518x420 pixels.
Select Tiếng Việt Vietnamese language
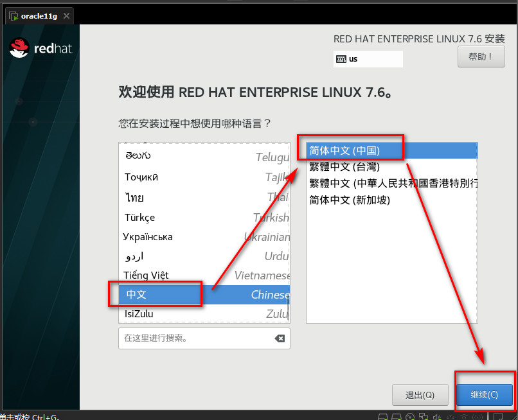pos(204,275)
